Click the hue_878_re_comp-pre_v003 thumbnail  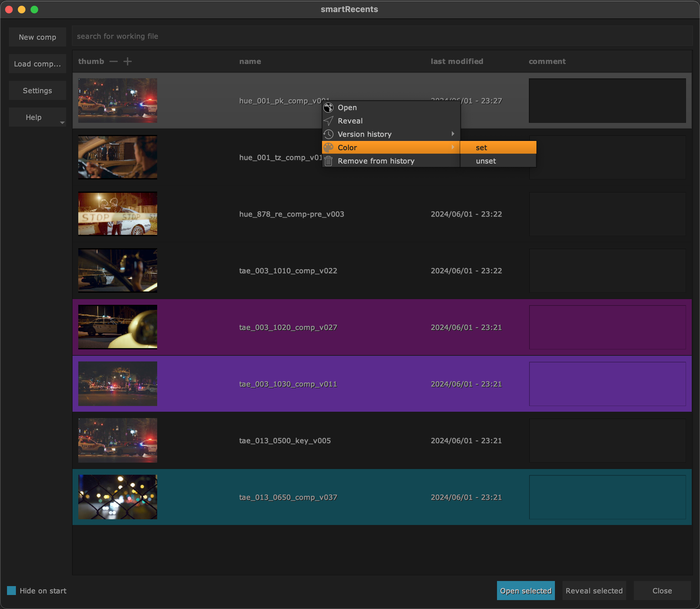click(118, 214)
